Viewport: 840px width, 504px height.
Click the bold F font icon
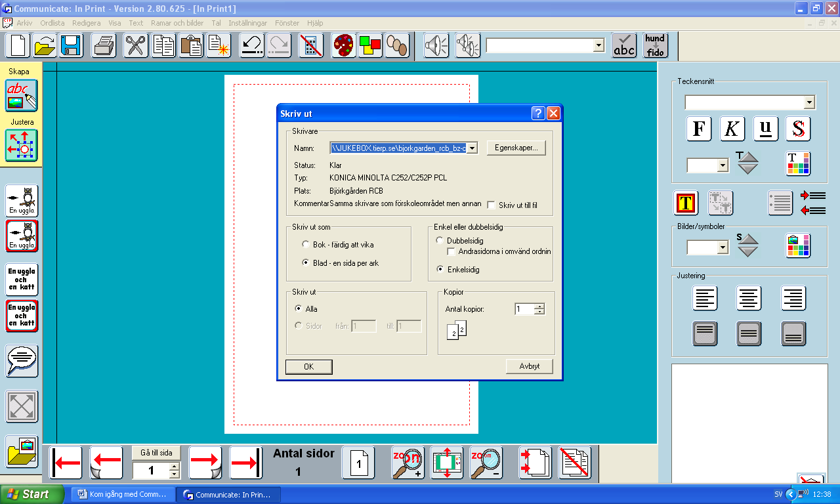click(x=699, y=129)
